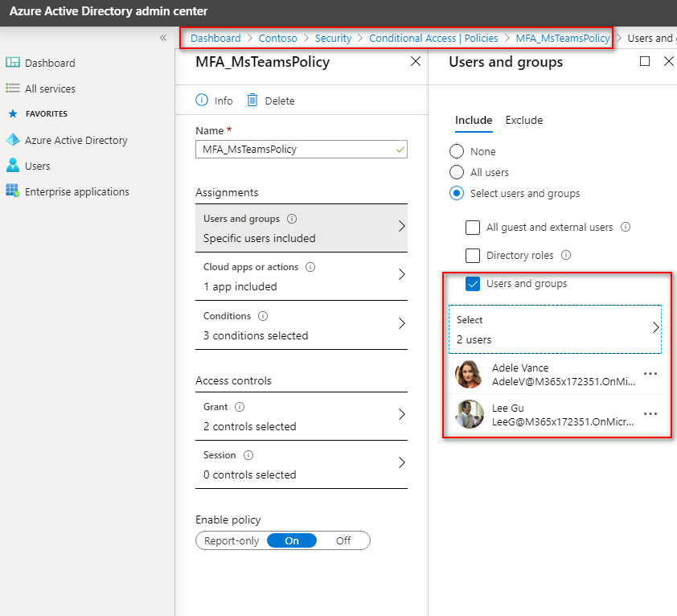Maximize the Users and groups blade

pos(645,61)
